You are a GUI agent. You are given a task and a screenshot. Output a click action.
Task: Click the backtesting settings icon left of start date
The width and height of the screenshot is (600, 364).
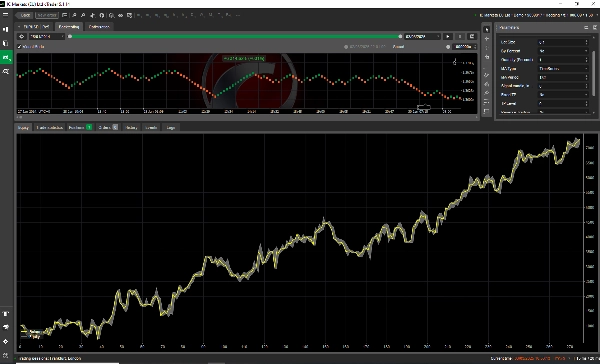(x=22, y=36)
